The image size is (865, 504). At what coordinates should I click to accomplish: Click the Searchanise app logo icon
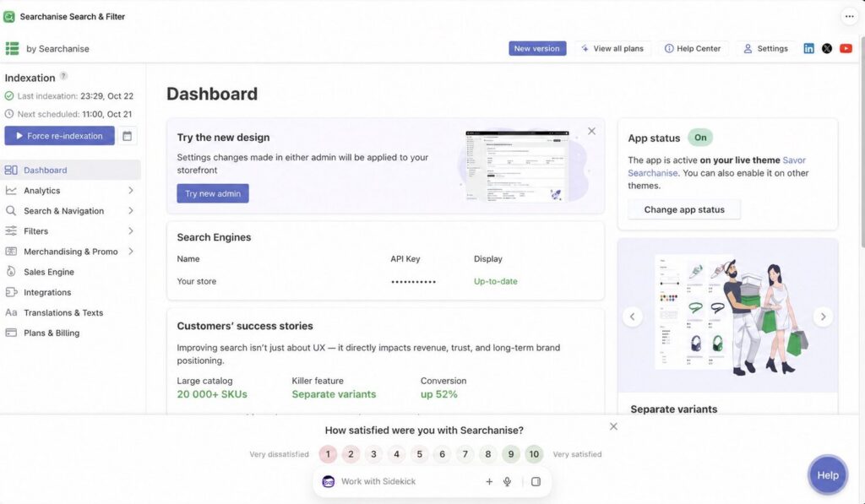[8, 17]
